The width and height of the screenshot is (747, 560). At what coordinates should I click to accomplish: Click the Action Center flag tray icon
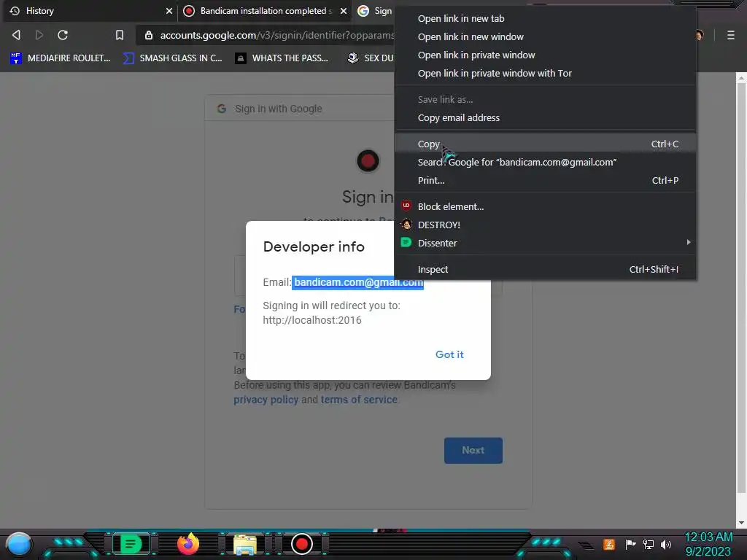point(630,544)
